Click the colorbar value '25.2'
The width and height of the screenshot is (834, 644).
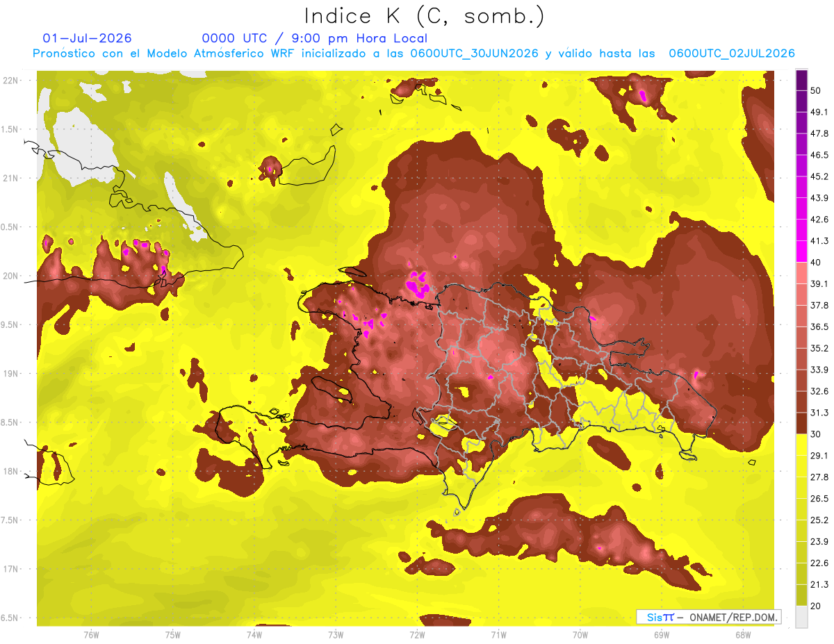tap(819, 520)
